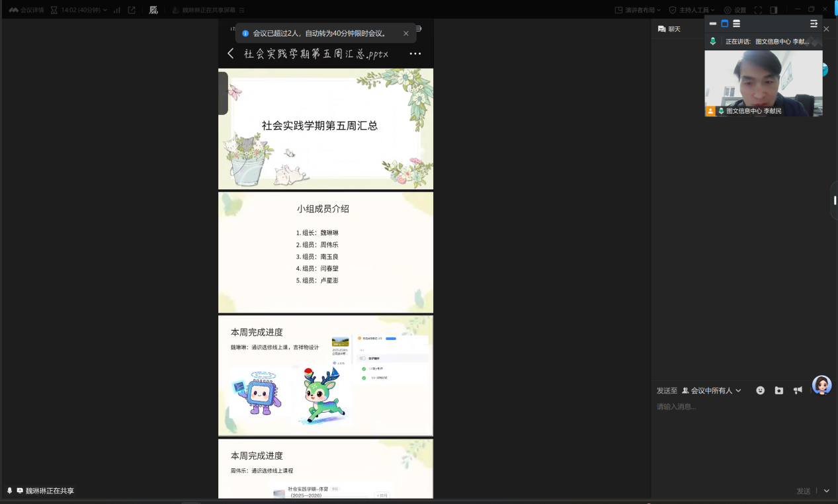The width and height of the screenshot is (838, 504).
Task: Switch video window to stacked list view
Action: pos(736,23)
